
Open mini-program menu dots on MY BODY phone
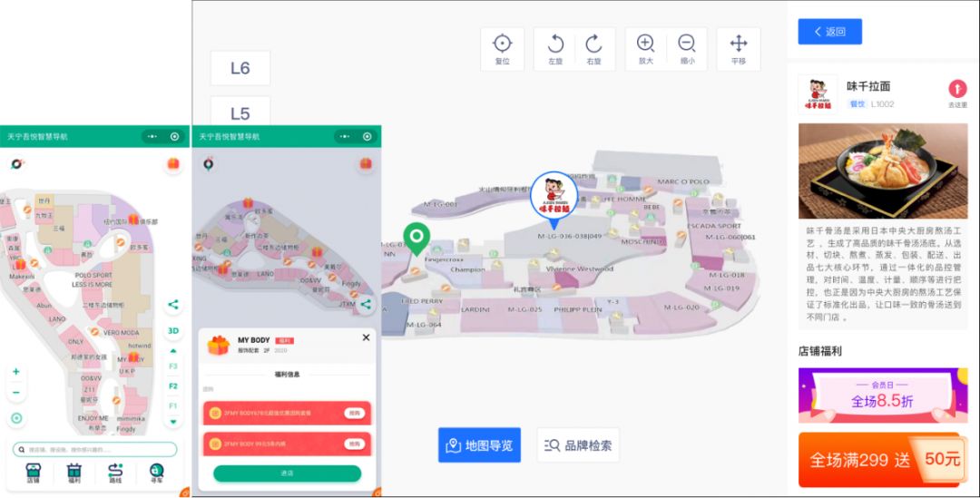tap(345, 136)
